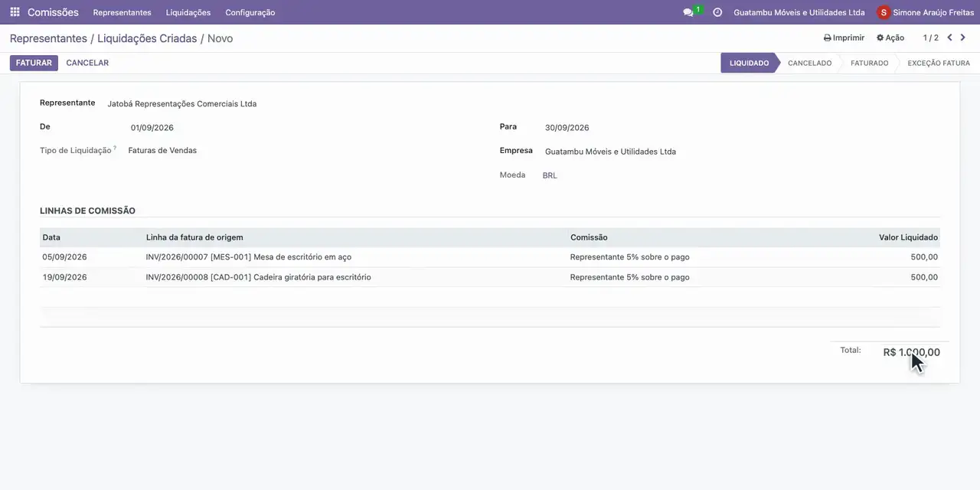980x490 pixels.
Task: Click the record pager counter 1 / 2
Action: [930, 38]
